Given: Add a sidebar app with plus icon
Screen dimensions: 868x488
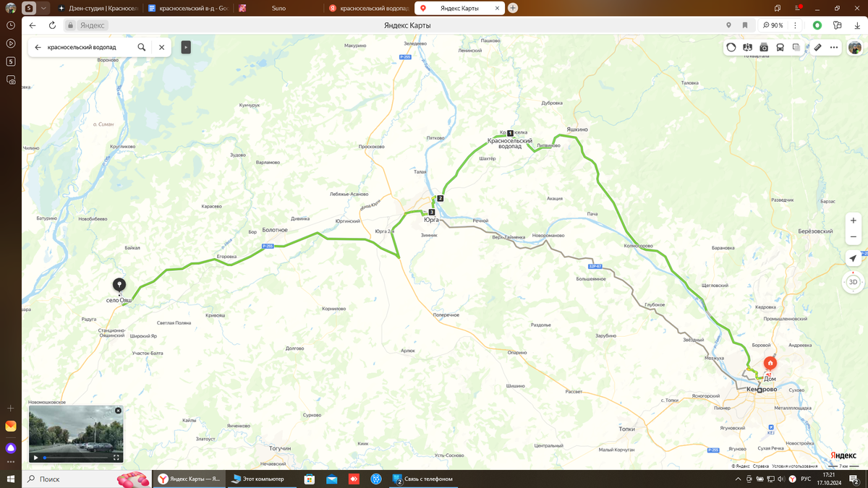Looking at the screenshot, I should 11,408.
